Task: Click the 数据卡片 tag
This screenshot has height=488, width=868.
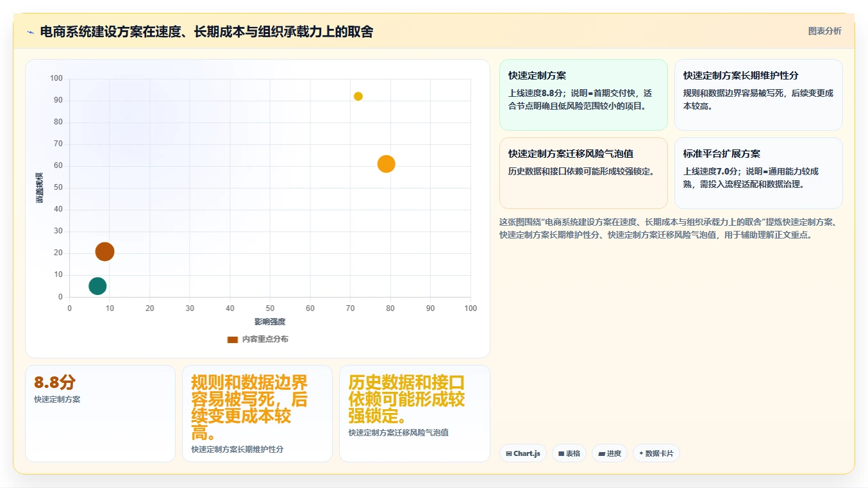Action: click(656, 453)
